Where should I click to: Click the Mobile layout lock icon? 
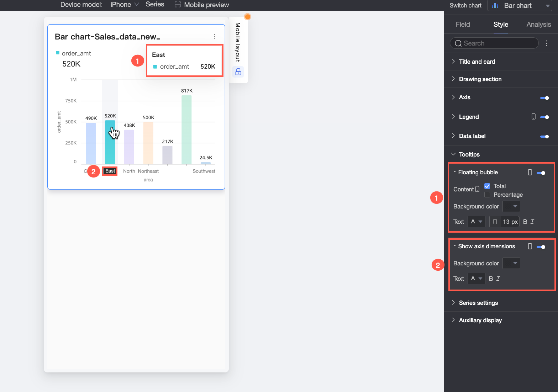(x=238, y=72)
